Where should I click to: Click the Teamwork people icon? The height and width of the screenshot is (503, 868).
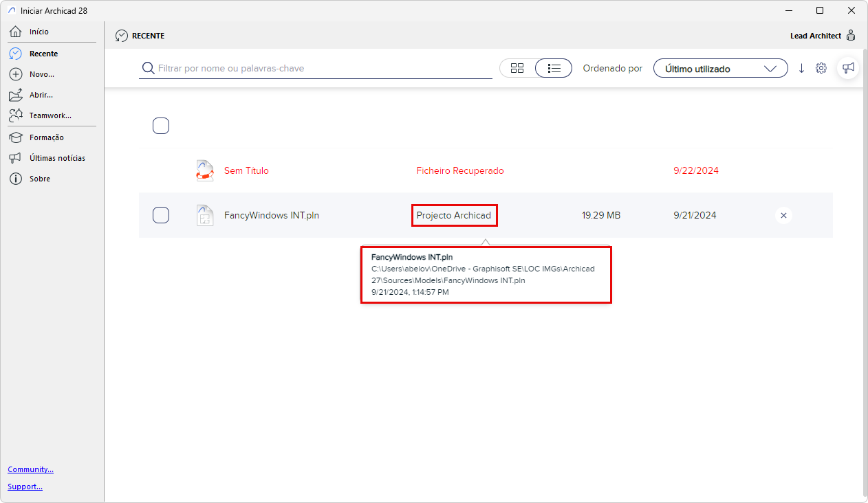16,115
